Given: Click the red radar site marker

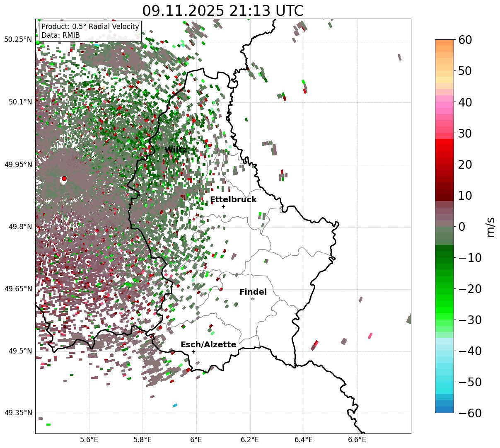Looking at the screenshot, I should point(64,179).
